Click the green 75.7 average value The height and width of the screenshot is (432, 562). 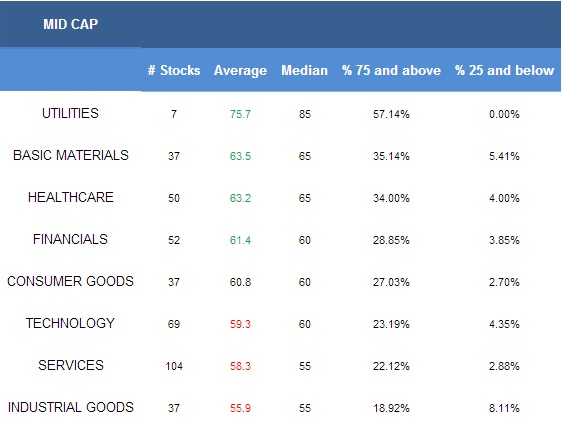point(240,114)
